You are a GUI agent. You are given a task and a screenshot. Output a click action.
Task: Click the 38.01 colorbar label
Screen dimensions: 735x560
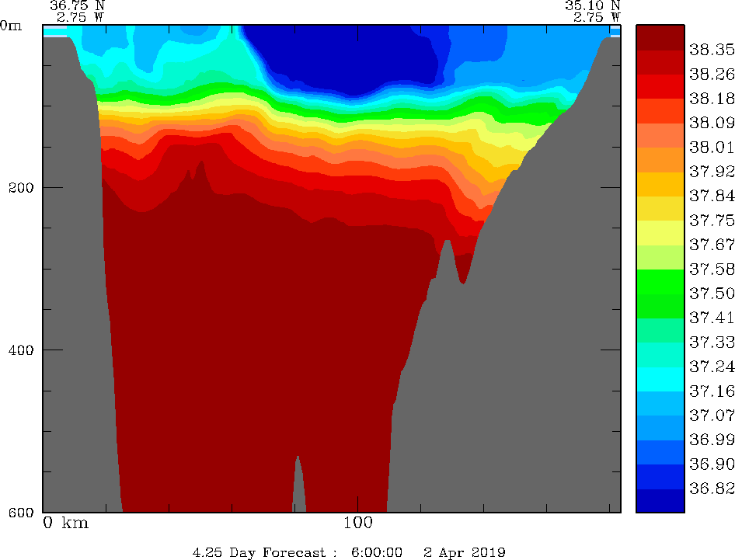coord(711,147)
